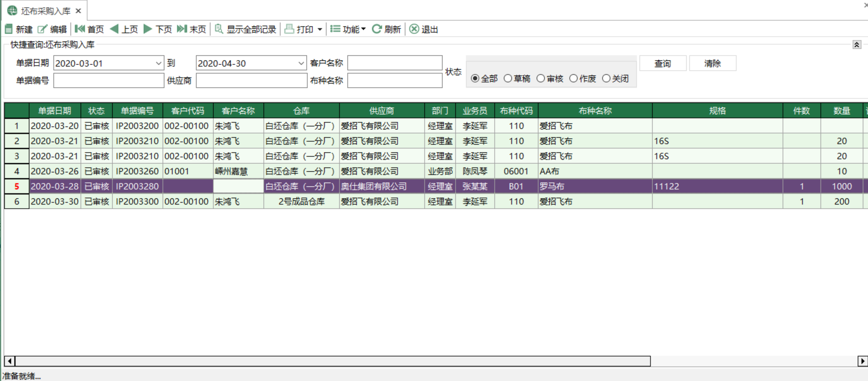This screenshot has height=381, width=868.
Task: Click the 布种名称 input field
Action: pyautogui.click(x=395, y=80)
